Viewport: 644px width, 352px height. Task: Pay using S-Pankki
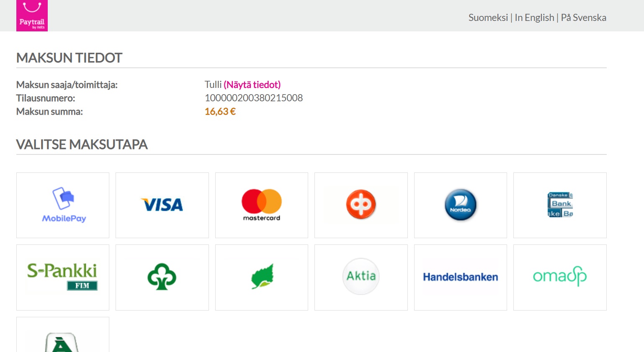(x=63, y=277)
